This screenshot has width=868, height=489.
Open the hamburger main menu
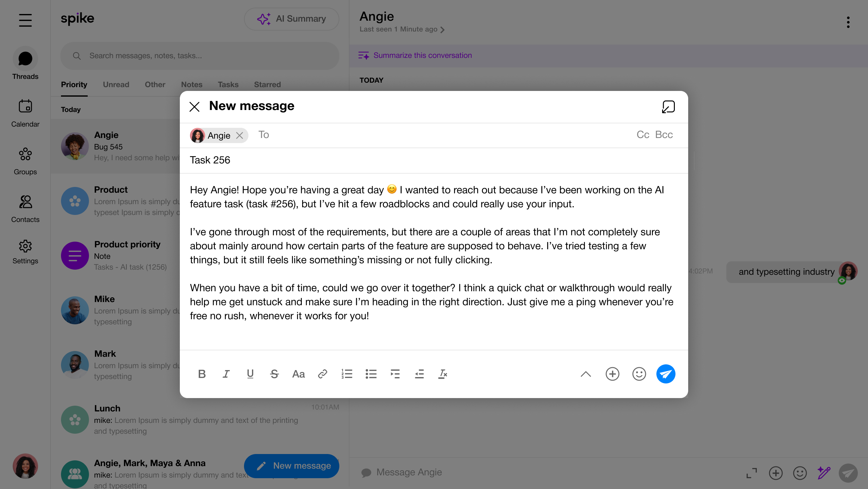point(25,20)
